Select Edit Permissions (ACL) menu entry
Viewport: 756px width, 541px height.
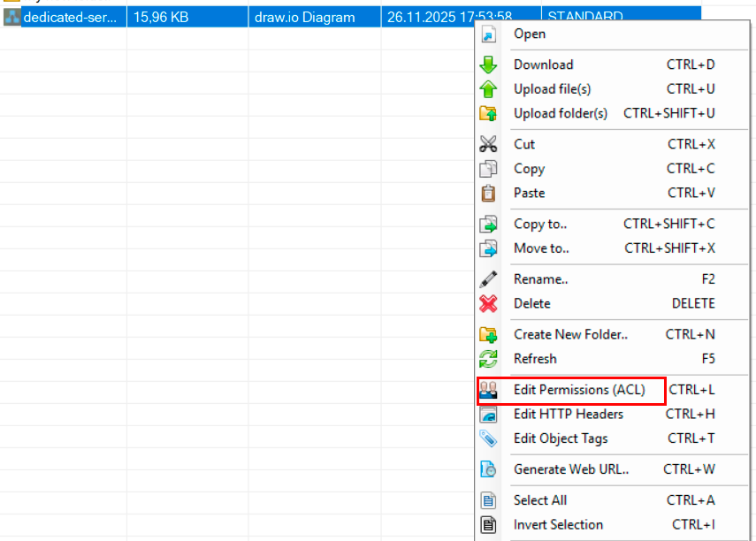point(579,390)
